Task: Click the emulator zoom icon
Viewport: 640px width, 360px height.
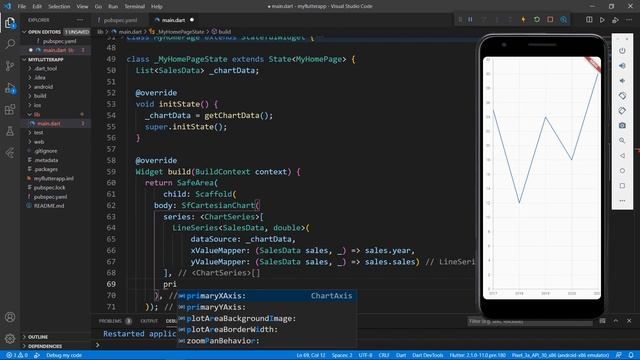Action: (622, 140)
